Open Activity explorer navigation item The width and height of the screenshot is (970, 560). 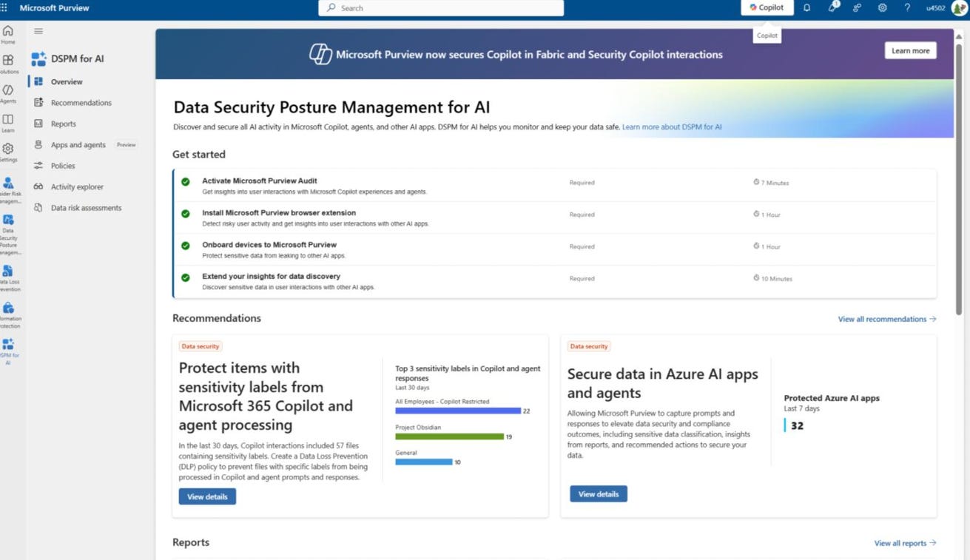pos(77,187)
